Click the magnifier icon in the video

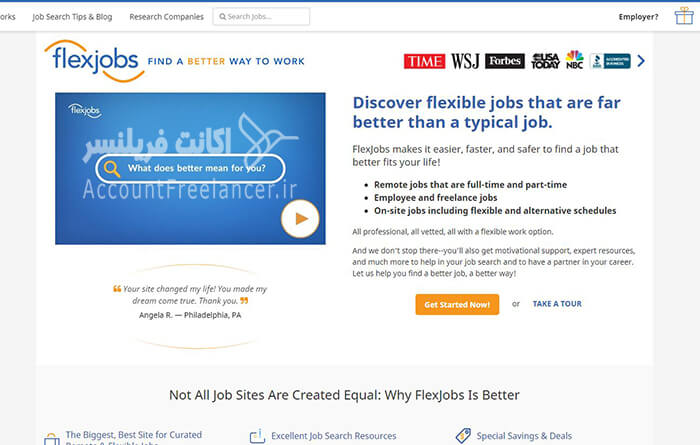pyautogui.click(x=112, y=169)
